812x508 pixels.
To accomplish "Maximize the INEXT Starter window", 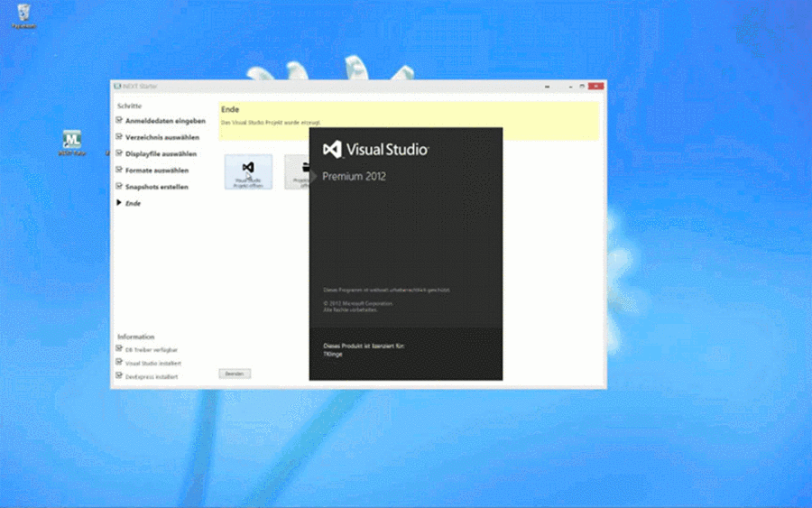I will (x=582, y=86).
